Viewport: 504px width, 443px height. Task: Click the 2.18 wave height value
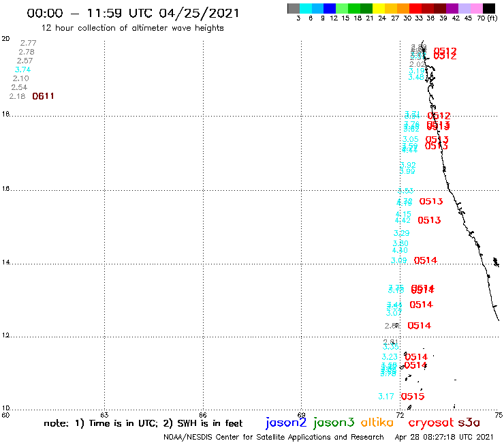tap(17, 96)
